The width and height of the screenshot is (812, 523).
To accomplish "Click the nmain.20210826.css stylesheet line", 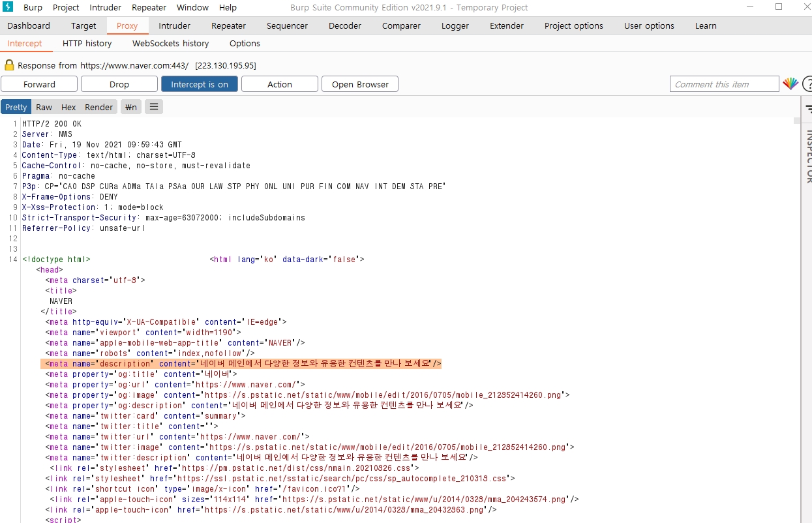I will pyautogui.click(x=234, y=468).
